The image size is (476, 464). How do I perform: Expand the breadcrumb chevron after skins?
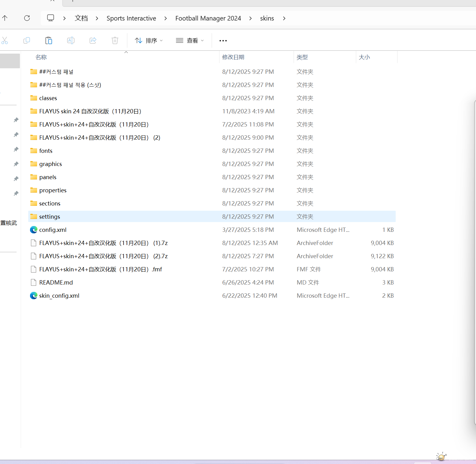point(284,18)
